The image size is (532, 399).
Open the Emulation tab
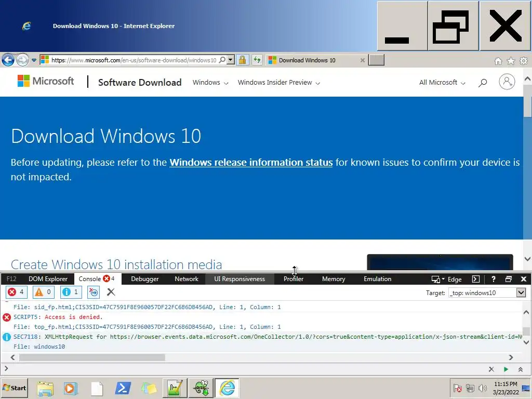(x=378, y=279)
